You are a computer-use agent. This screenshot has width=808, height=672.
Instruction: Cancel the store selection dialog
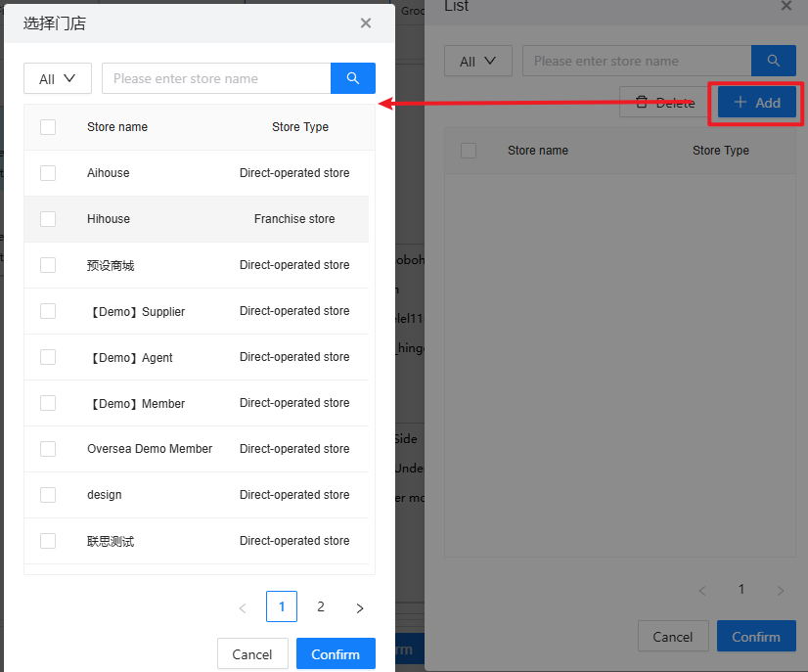pyautogui.click(x=252, y=653)
